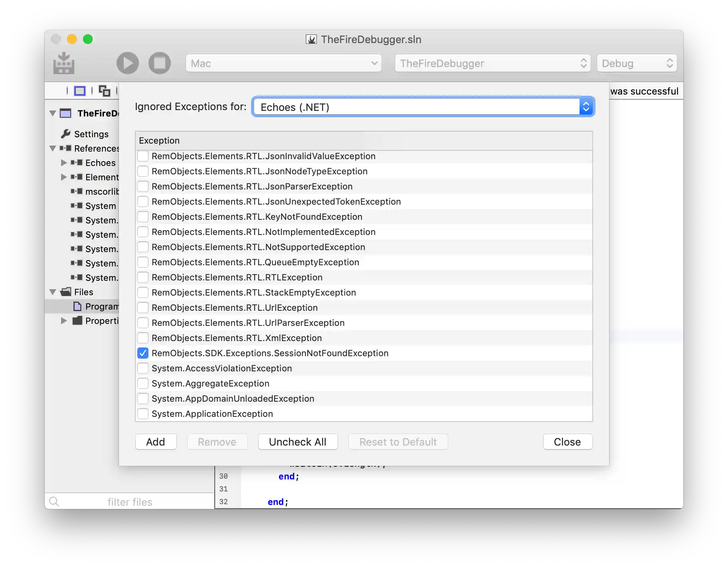Screen dimensions: 728x568
Task: Tick the XmlException checkbox
Action: 143,338
